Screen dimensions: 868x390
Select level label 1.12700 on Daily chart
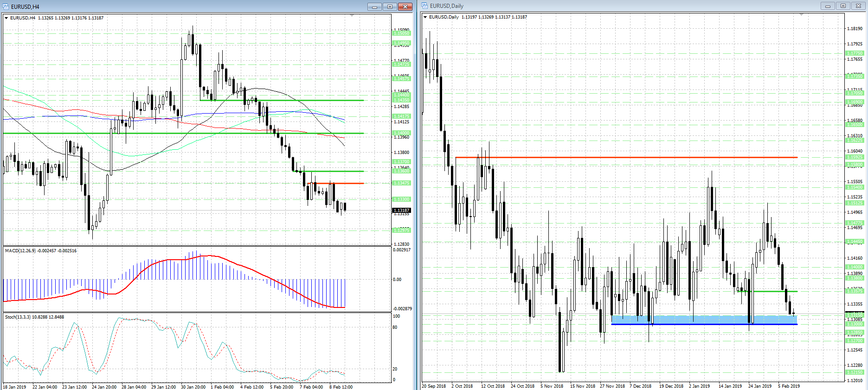(855, 341)
